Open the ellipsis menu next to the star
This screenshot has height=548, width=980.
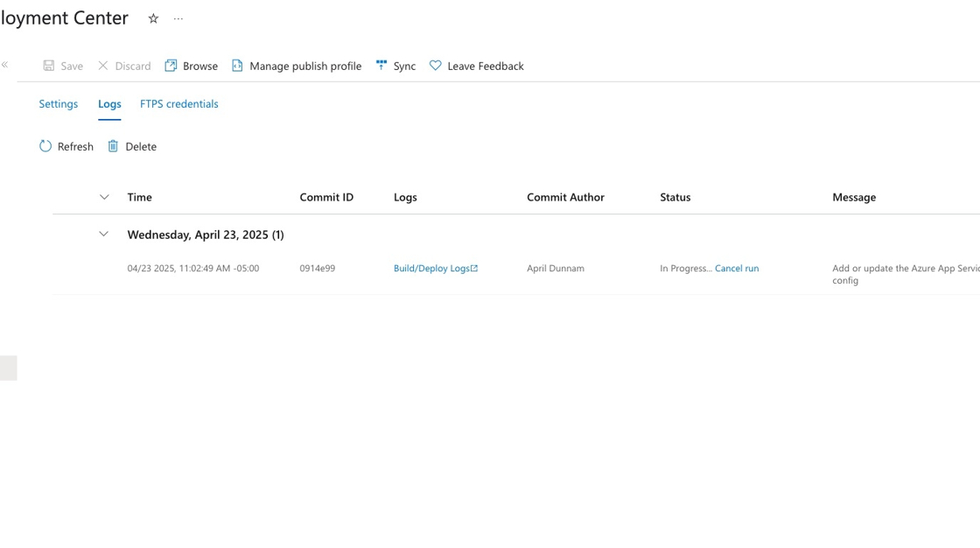point(178,18)
